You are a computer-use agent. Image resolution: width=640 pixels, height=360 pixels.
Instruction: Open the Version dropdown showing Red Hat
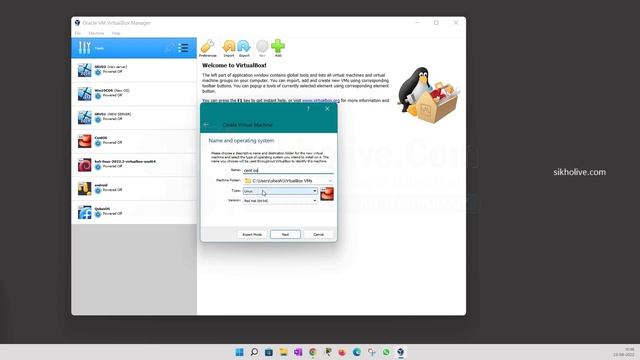[x=280, y=201]
